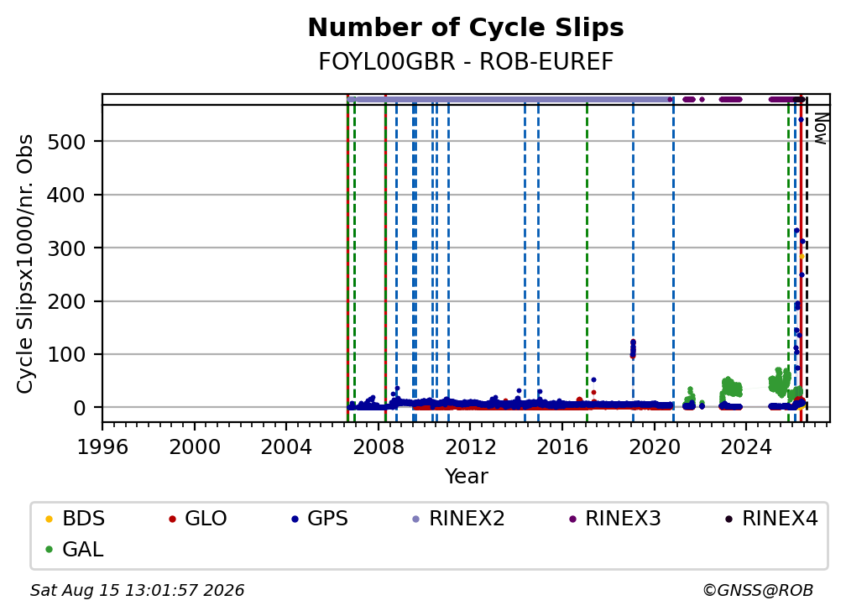
Task: Click the RINEX2 lavender legend marker
Action: point(416,519)
